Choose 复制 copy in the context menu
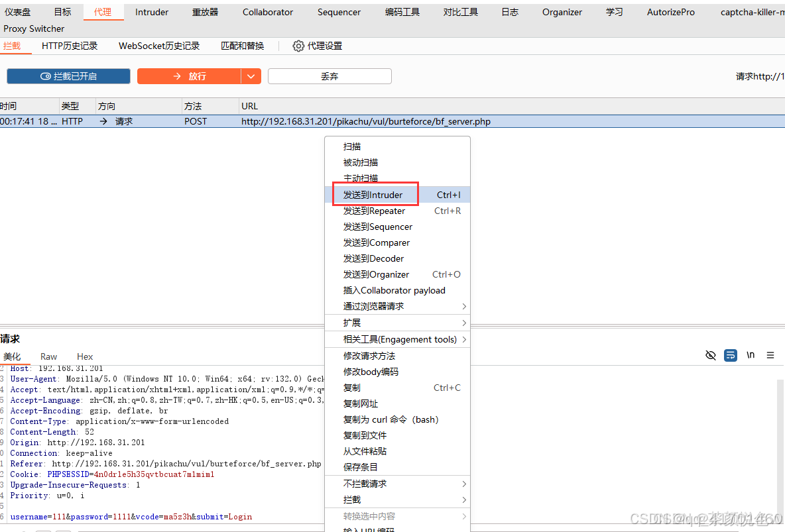This screenshot has height=532, width=785. [398, 388]
